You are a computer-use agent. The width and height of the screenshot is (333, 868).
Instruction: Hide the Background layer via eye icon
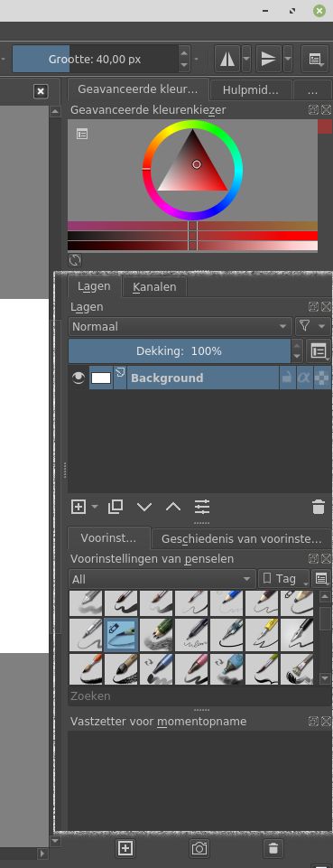coord(79,378)
